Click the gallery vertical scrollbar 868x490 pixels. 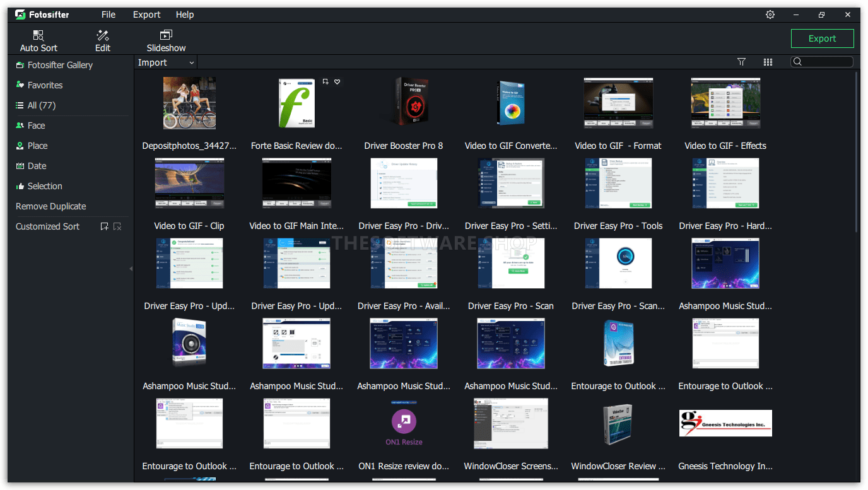(856, 151)
